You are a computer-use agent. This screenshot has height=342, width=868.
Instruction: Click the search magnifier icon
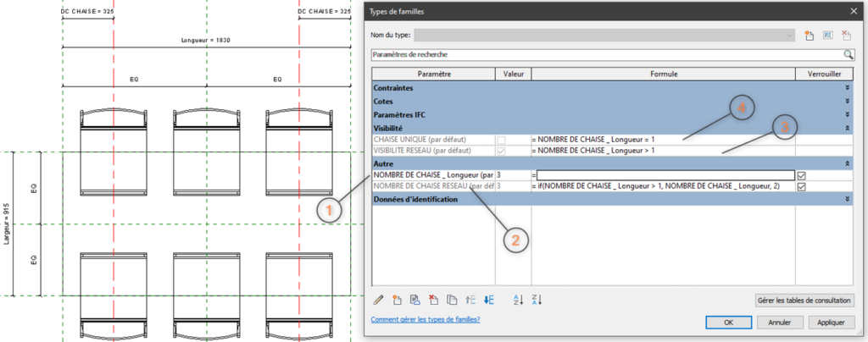(848, 54)
